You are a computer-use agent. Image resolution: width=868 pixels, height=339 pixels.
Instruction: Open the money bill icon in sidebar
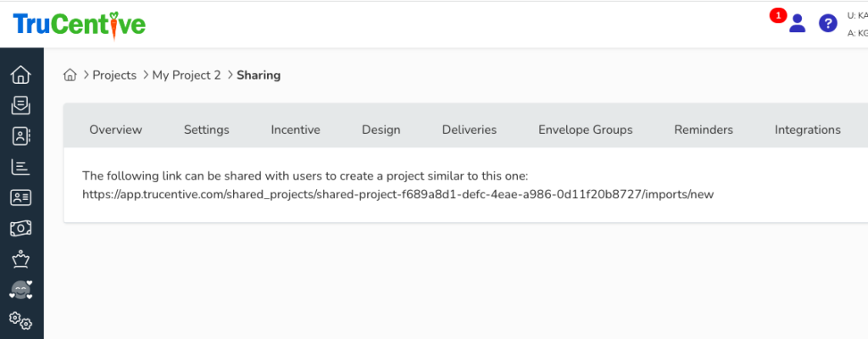[20, 228]
